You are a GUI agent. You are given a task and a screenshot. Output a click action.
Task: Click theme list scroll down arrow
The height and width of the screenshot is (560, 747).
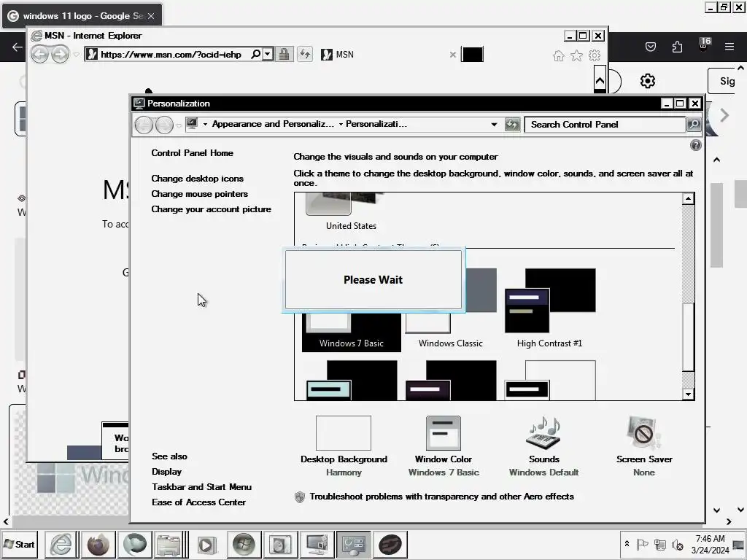(688, 394)
